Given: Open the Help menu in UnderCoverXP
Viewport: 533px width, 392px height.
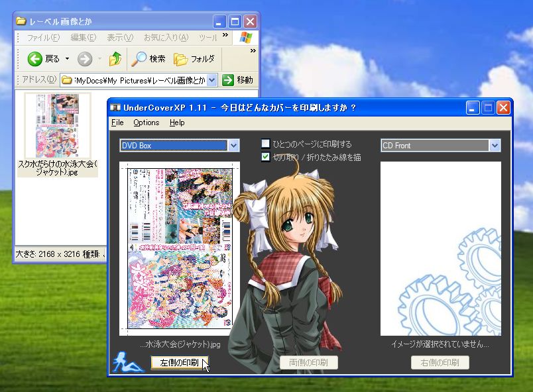Looking at the screenshot, I should coord(177,122).
